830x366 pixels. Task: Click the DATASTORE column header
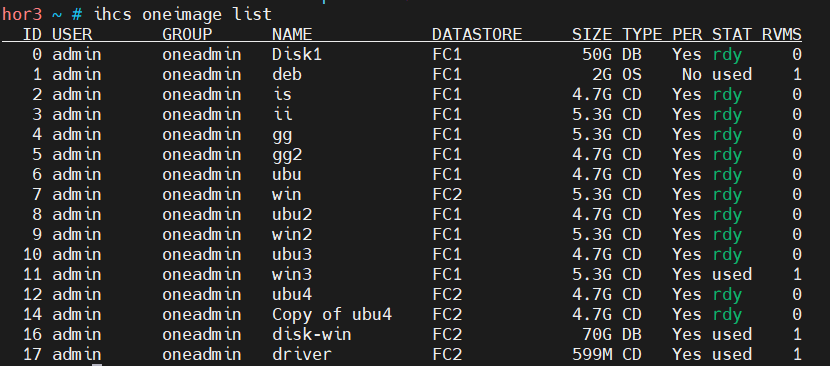pyautogui.click(x=477, y=34)
